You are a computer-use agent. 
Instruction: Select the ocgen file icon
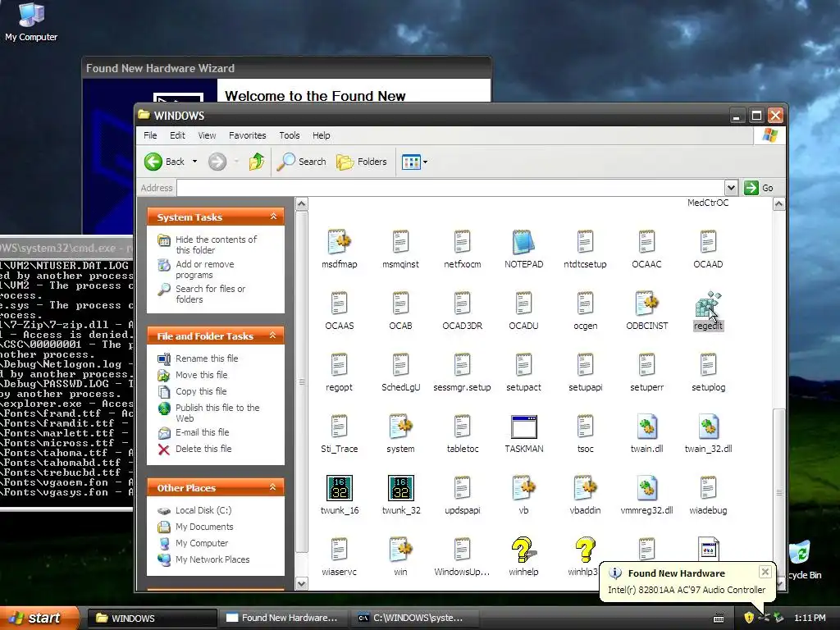click(585, 304)
